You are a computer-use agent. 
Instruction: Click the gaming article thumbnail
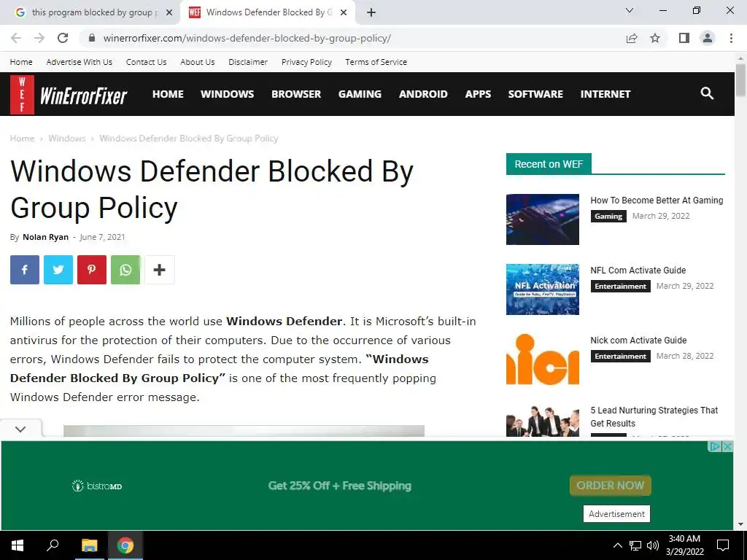(x=543, y=219)
